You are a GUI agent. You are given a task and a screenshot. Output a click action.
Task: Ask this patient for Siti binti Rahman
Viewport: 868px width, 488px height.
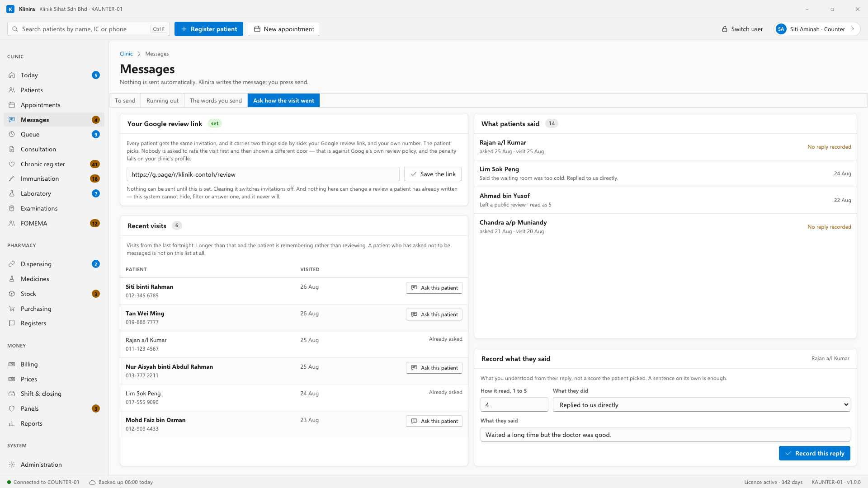[x=434, y=288]
